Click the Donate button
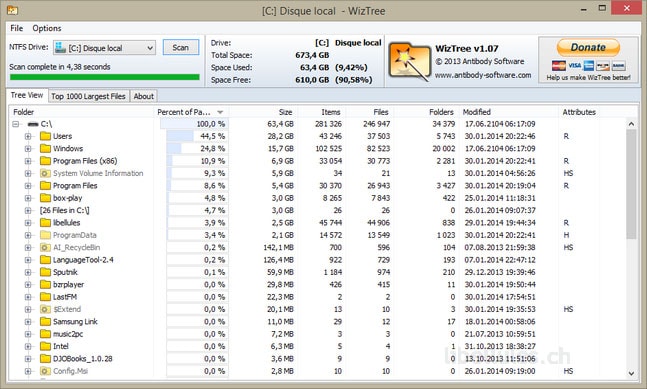The height and width of the screenshot is (389, 647). point(588,47)
